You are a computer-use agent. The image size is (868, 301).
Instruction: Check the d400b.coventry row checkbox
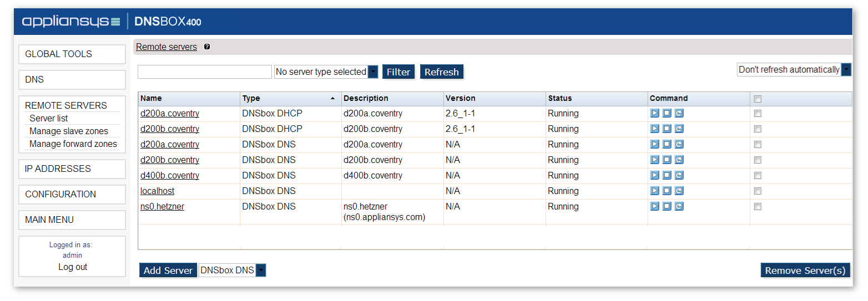click(x=758, y=175)
